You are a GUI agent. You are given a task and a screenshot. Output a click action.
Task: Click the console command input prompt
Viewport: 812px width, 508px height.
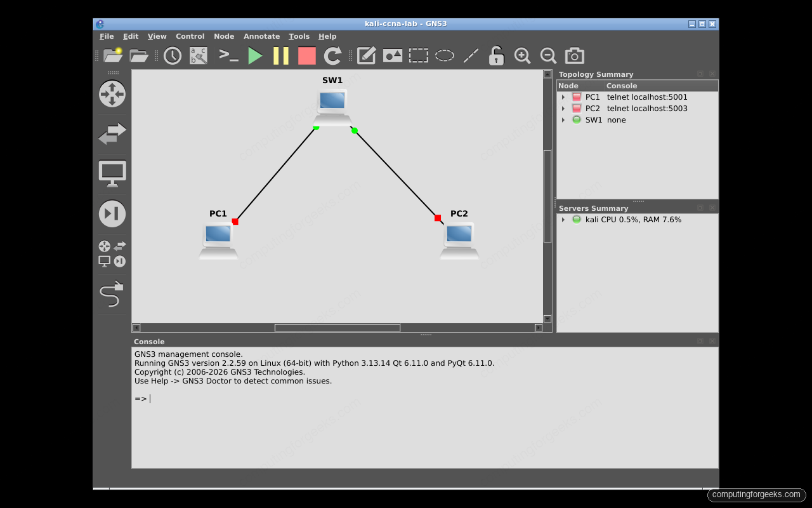pyautogui.click(x=143, y=399)
